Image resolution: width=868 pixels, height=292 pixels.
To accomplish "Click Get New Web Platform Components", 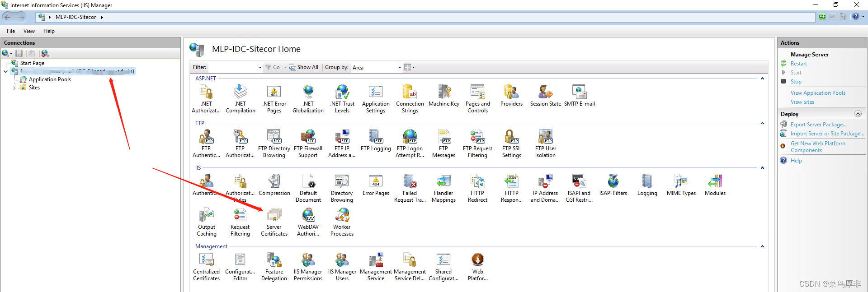I will pos(818,147).
